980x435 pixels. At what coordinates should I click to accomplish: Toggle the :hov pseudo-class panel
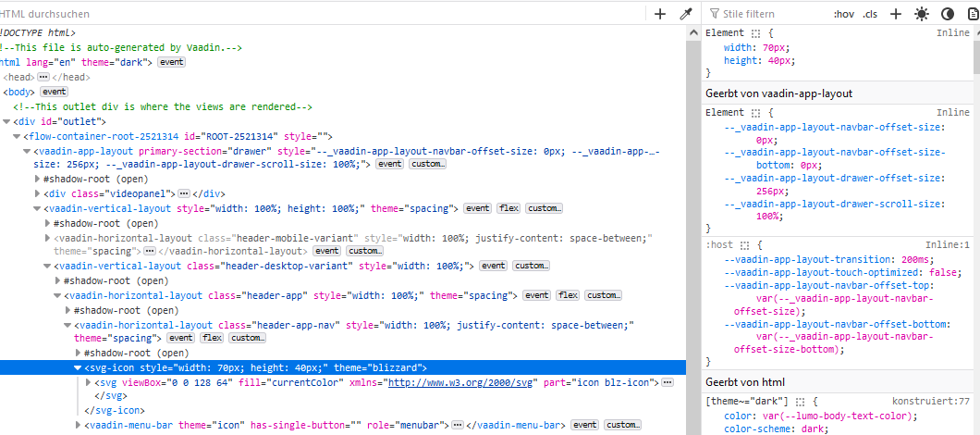click(x=843, y=14)
